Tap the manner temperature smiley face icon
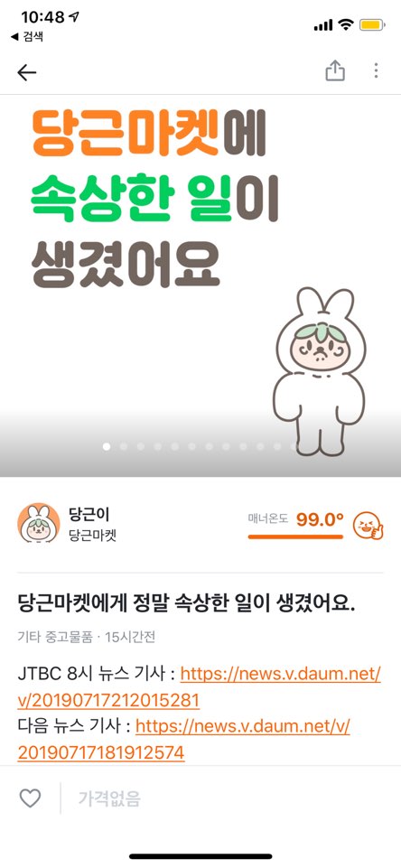401x868 pixels. 368,526
